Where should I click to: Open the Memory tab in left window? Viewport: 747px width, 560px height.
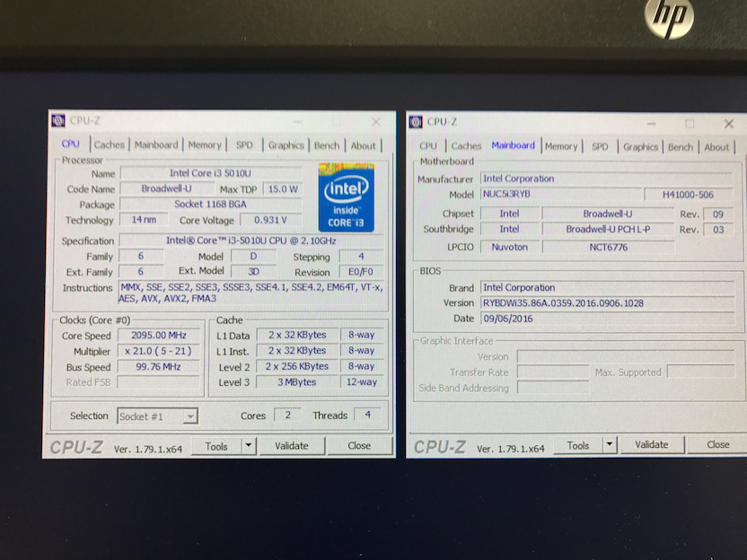pos(205,145)
